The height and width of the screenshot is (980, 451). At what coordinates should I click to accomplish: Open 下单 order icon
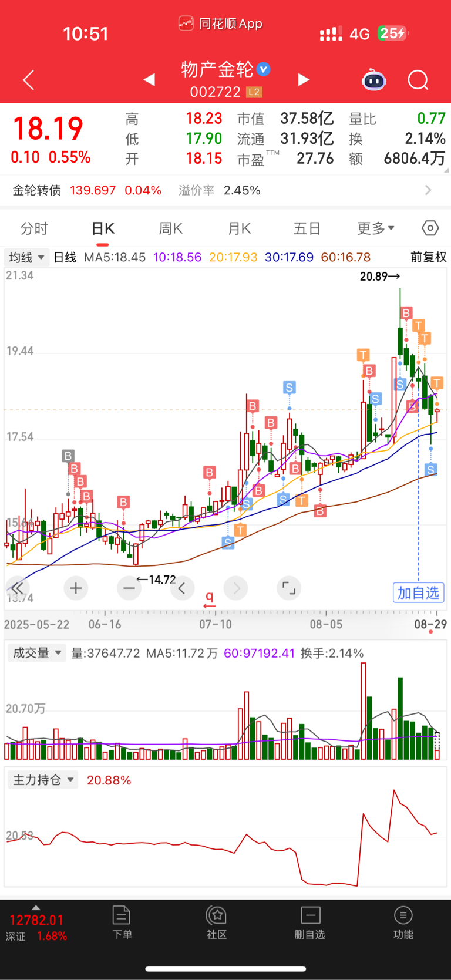122,922
